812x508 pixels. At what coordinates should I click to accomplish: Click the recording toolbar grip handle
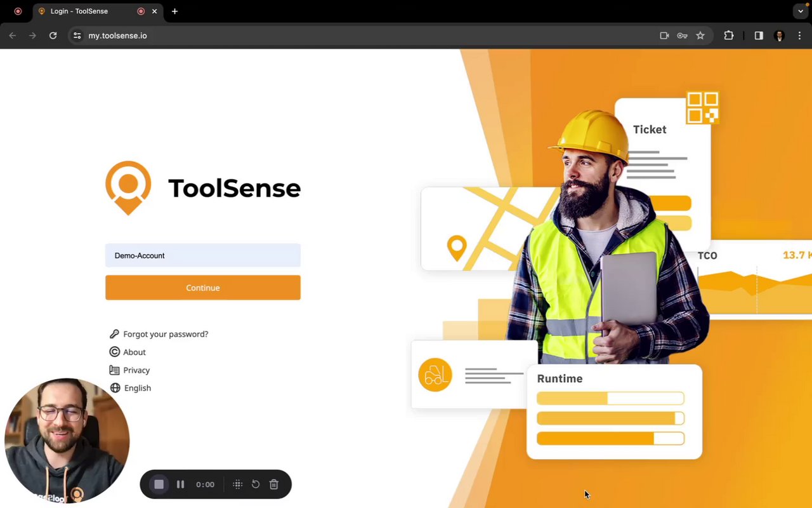[238, 485]
